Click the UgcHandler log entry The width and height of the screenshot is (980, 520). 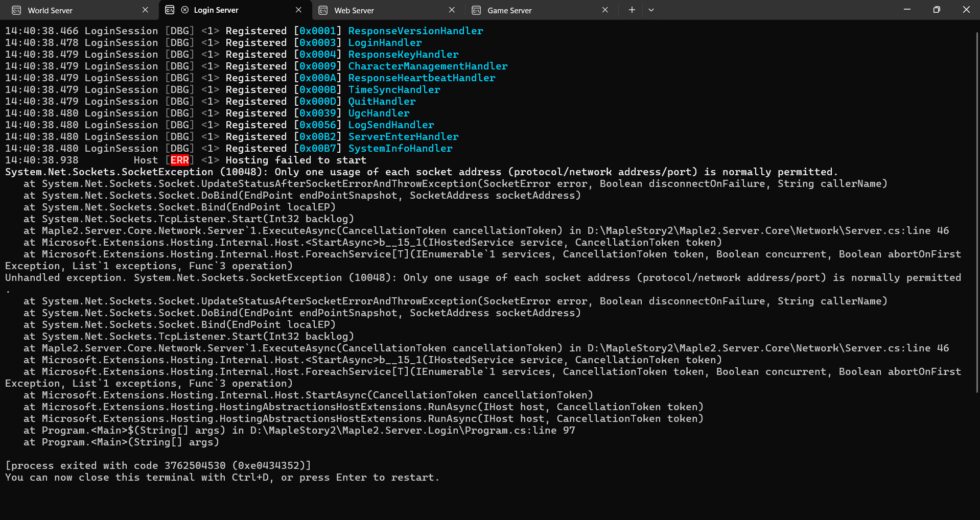tap(379, 113)
